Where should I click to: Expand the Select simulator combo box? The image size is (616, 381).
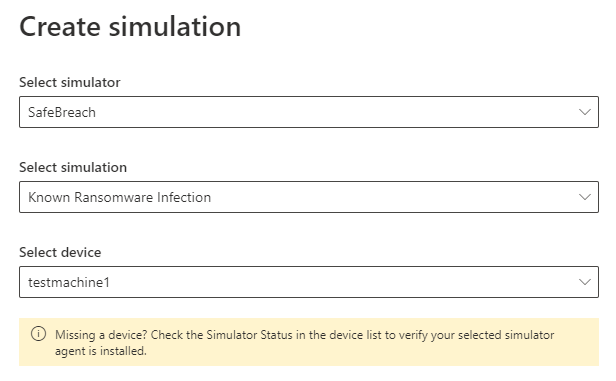click(x=309, y=112)
